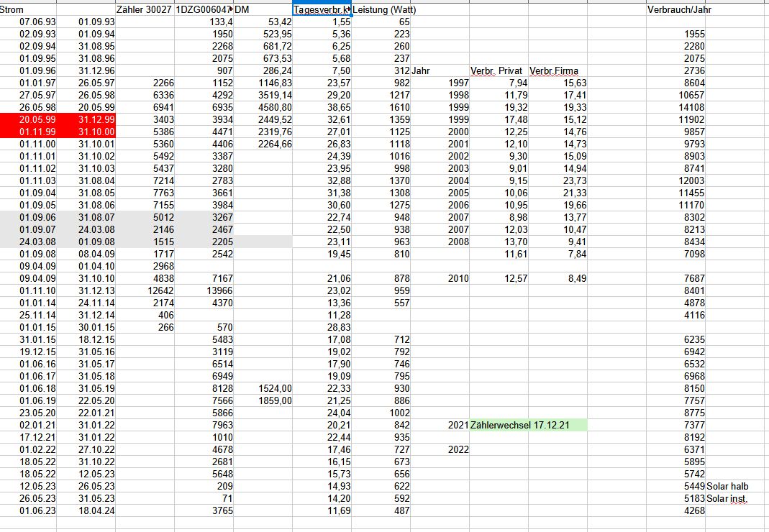Image resolution: width=769 pixels, height=532 pixels.
Task: Click the 'DM' column header cell
Action: (x=262, y=10)
